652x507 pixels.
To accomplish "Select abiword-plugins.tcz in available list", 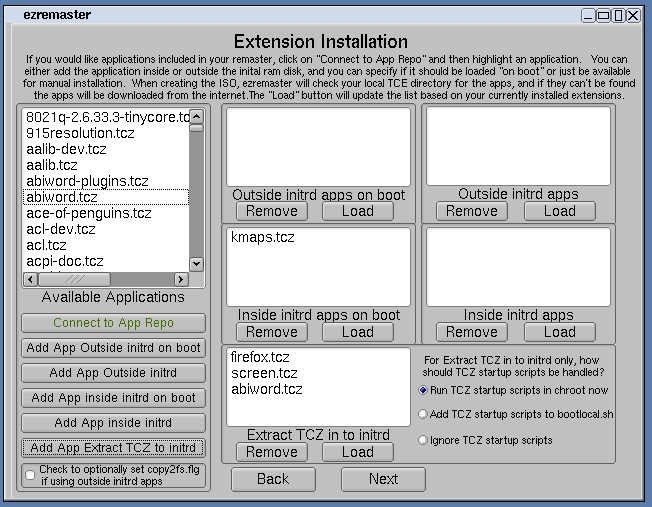I will point(87,181).
